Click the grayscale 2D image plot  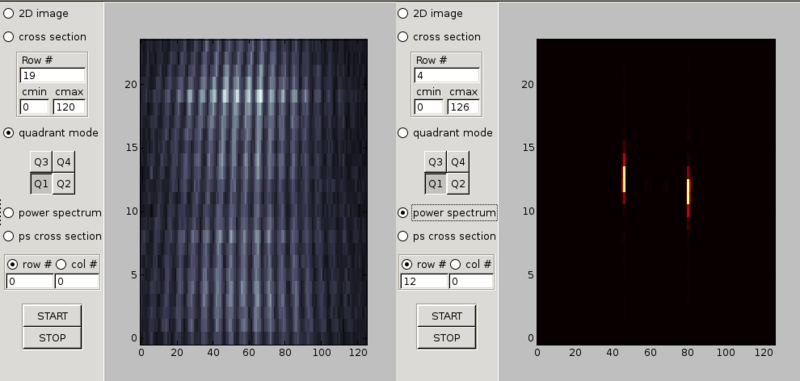tap(254, 192)
